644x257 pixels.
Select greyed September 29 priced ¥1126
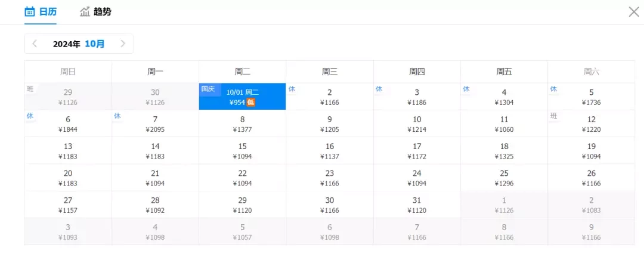pos(68,97)
